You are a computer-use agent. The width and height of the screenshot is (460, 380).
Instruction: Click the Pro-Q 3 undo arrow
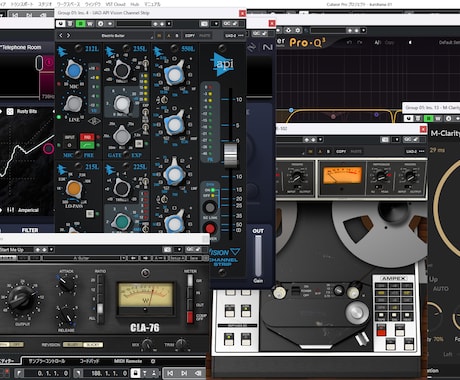349,43
